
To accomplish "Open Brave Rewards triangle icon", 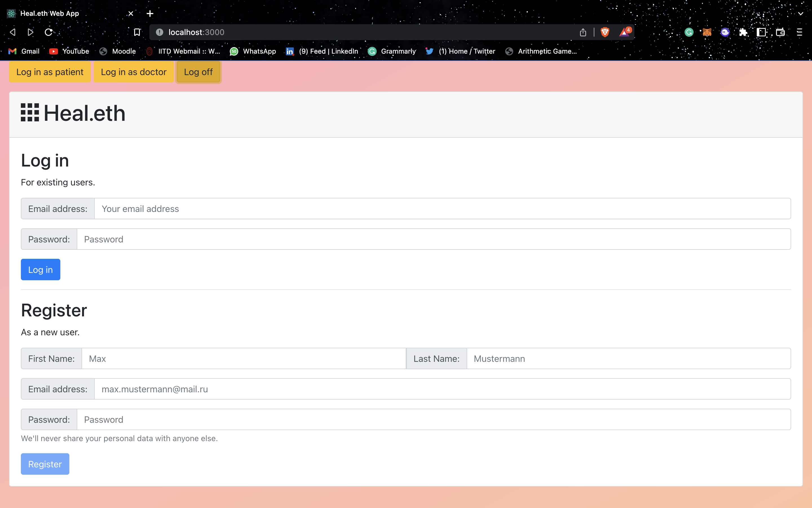I will tap(625, 32).
